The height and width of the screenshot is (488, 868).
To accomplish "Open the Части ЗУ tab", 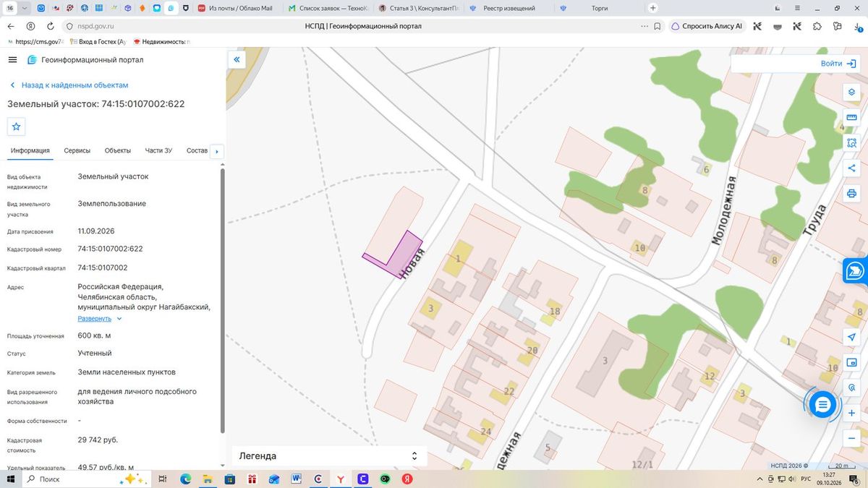I will [x=158, y=150].
